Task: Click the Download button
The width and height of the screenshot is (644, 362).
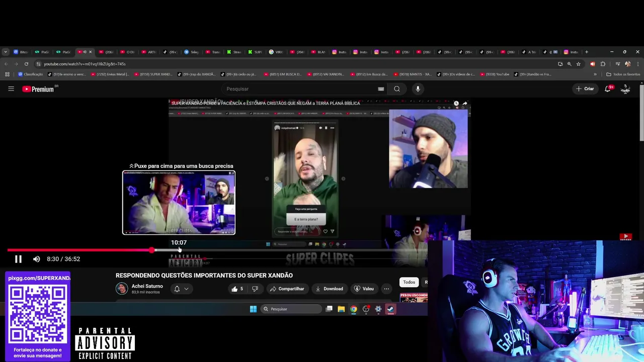Action: (x=329, y=289)
